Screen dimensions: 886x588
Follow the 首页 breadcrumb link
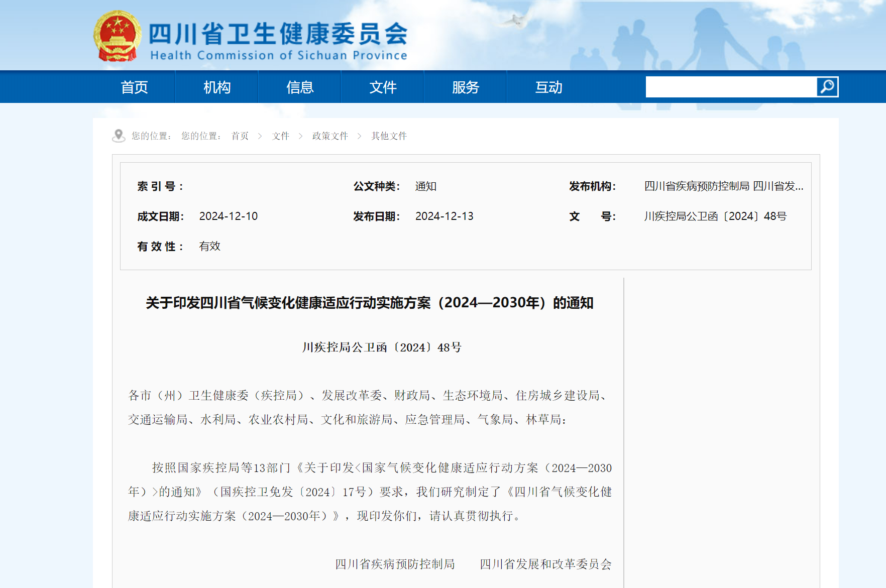tap(240, 136)
